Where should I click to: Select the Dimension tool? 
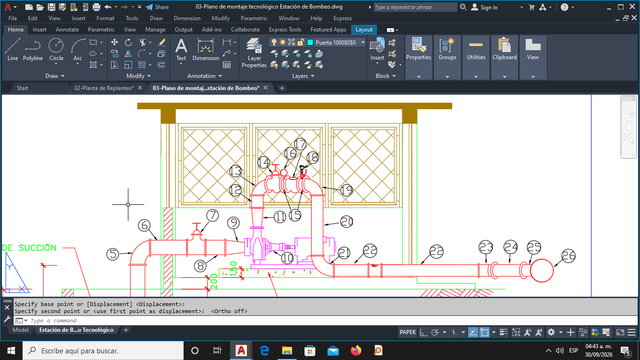click(x=206, y=49)
